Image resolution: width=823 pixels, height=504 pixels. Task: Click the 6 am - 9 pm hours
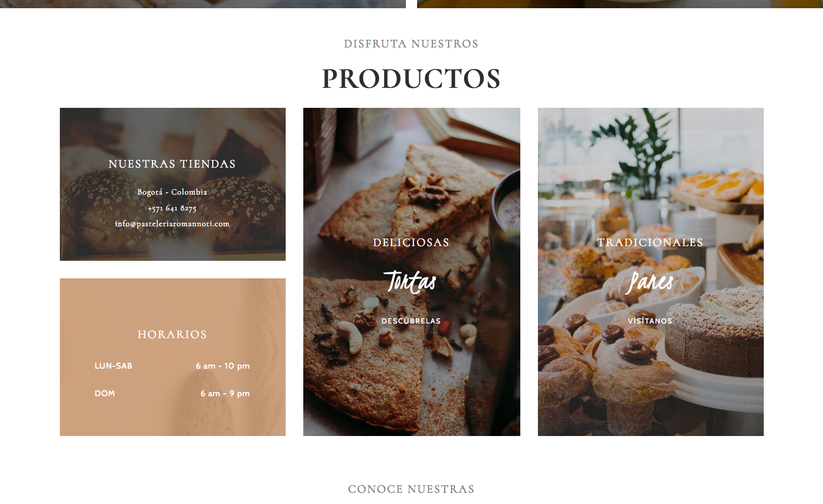tap(225, 394)
